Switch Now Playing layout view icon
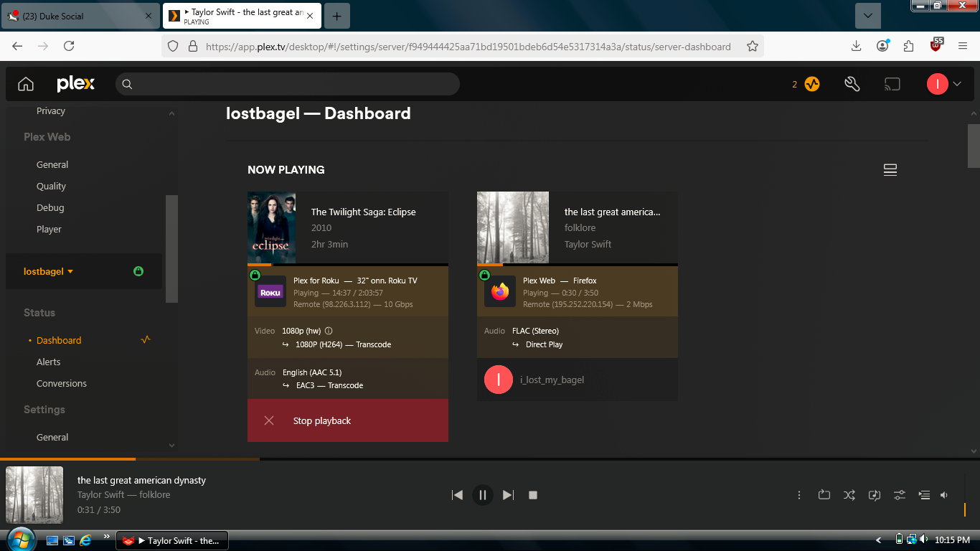This screenshot has height=551, width=980. 890,170
